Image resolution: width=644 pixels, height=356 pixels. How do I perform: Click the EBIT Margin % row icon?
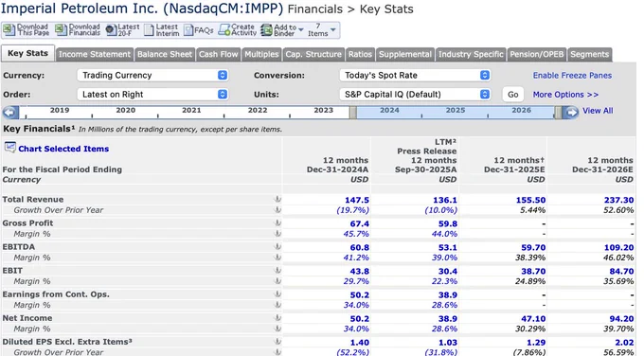coord(277,281)
